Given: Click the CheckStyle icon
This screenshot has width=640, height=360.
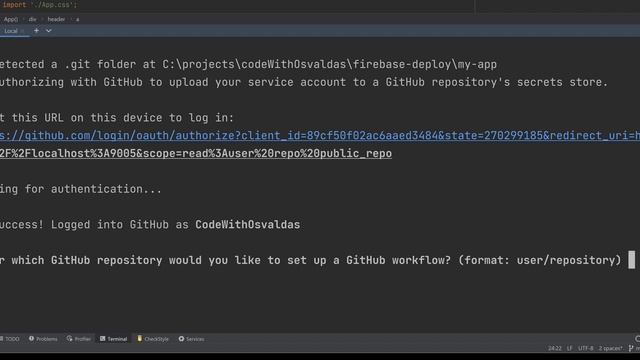Looking at the screenshot, I should click(140, 339).
